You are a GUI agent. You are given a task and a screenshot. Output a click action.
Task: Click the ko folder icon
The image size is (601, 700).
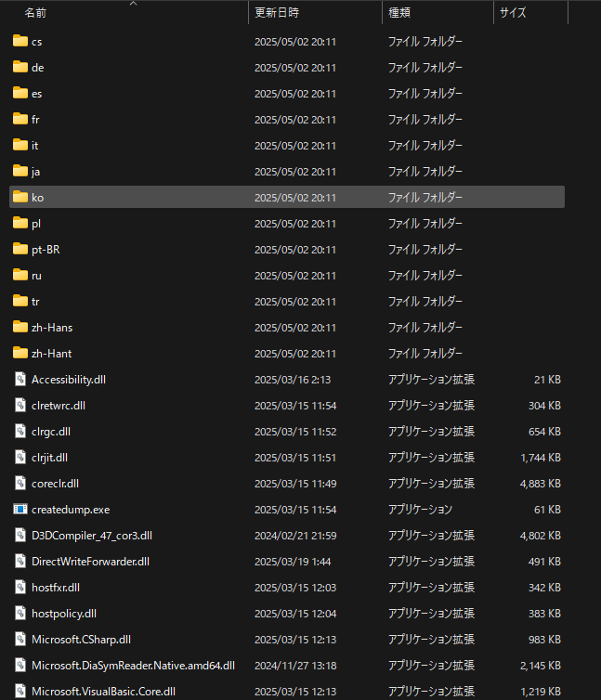tap(20, 197)
